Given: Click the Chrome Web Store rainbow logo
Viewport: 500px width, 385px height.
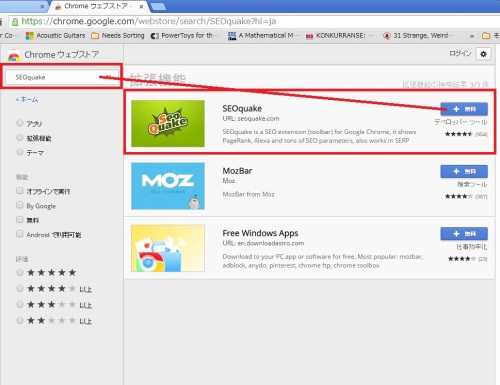Looking at the screenshot, I should coord(14,55).
